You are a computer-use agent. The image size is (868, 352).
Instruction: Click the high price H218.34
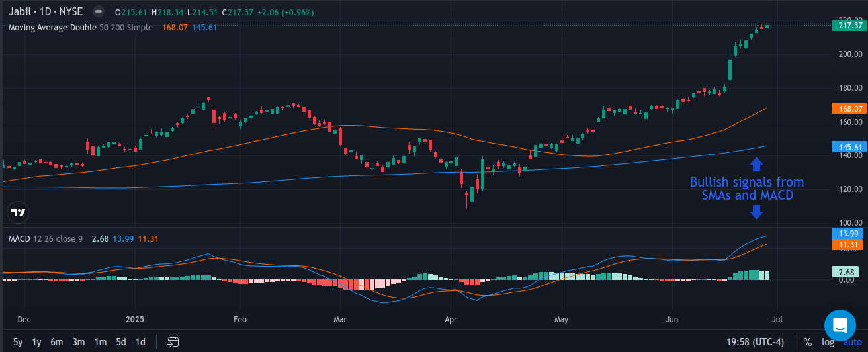[168, 13]
